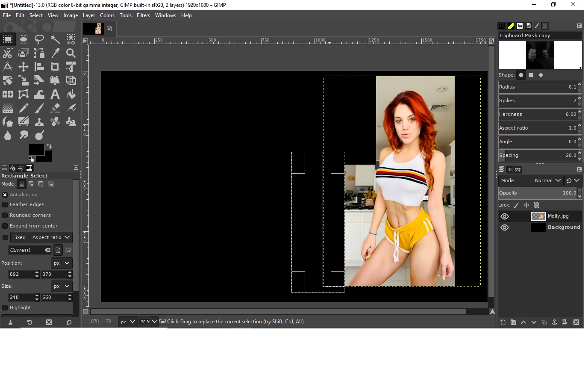Select the Ellipse Select tool
Image resolution: width=588 pixels, height=390 pixels.
tap(24, 39)
